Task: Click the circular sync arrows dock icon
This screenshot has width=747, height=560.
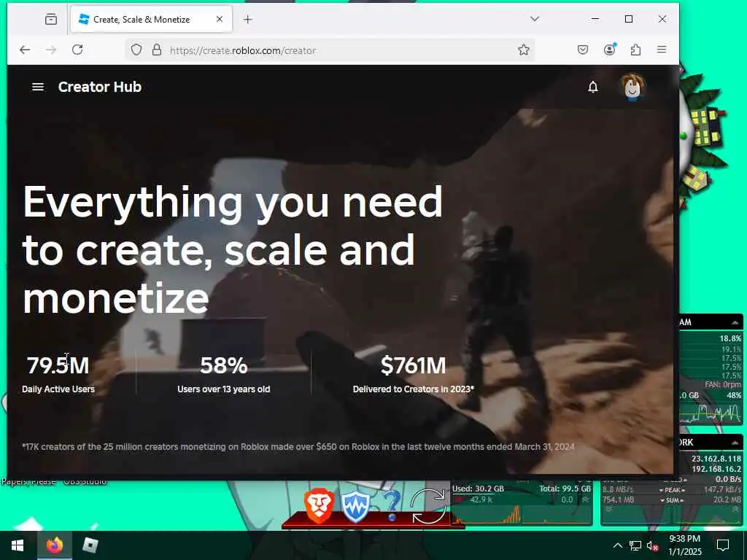Action: pos(427,507)
